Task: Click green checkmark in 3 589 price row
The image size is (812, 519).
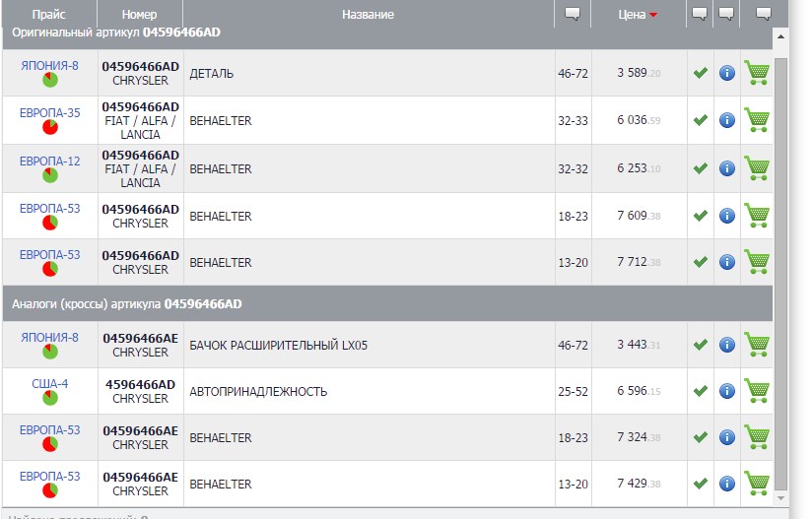Action: tap(700, 73)
